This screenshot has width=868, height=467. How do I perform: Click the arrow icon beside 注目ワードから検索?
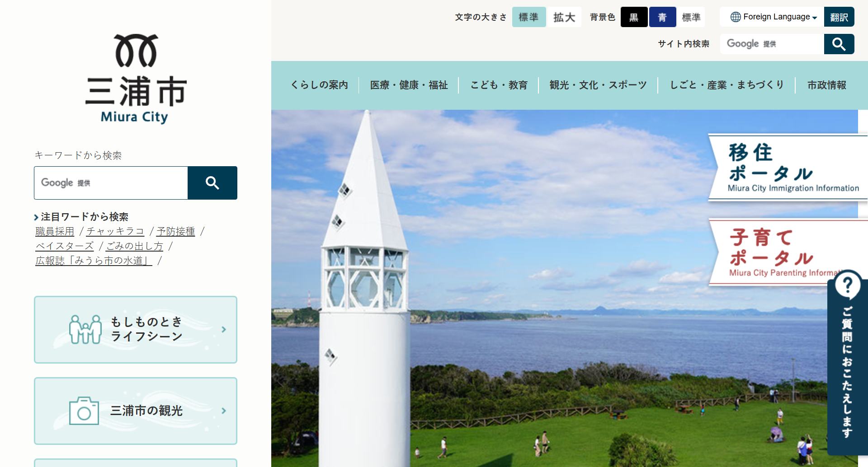36,217
